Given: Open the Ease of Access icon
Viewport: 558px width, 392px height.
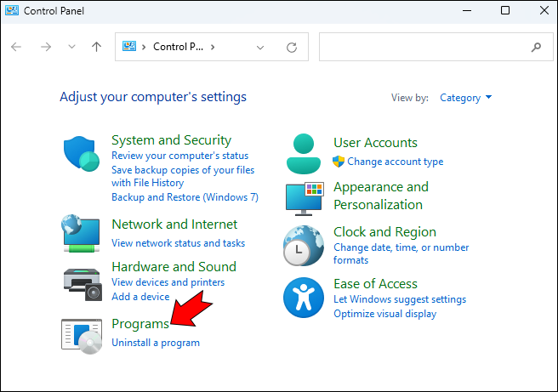Looking at the screenshot, I should [x=304, y=298].
